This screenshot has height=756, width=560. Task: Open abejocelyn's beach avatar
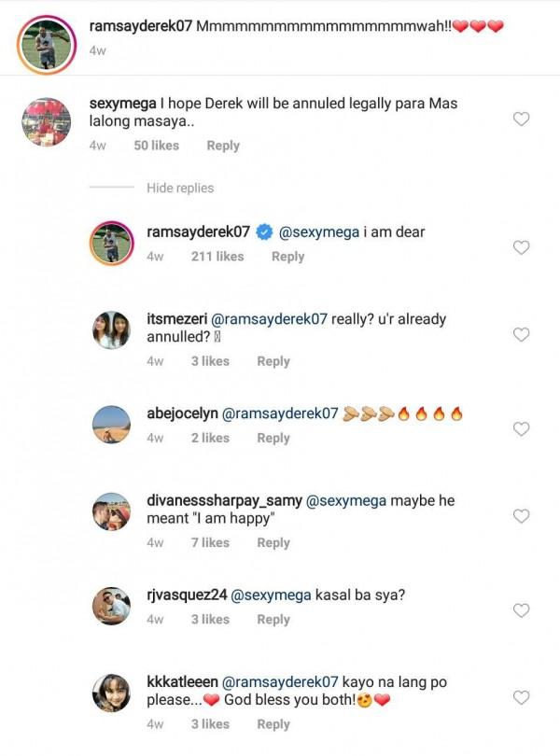point(110,424)
